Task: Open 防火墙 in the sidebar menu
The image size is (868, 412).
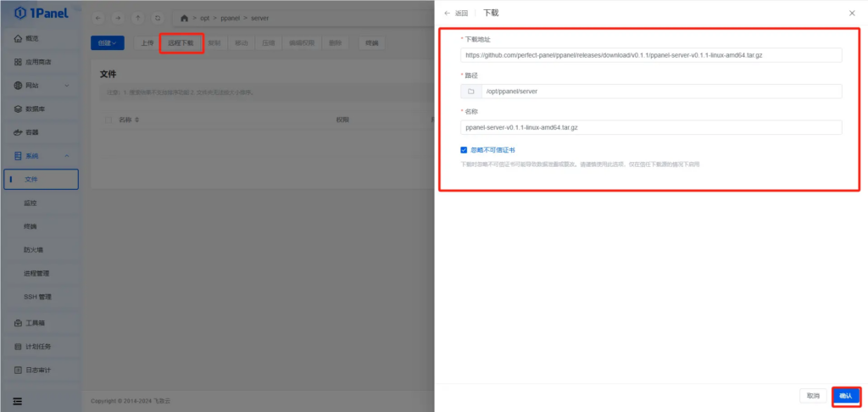Action: pyautogui.click(x=33, y=250)
